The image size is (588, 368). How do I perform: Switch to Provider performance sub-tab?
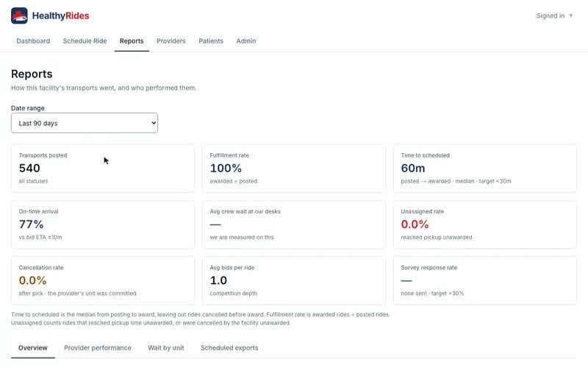point(98,347)
